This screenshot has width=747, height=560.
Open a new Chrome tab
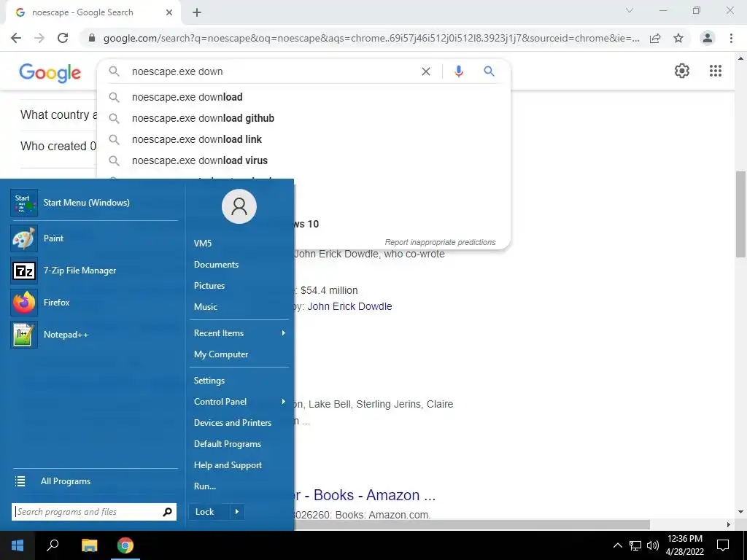pos(197,12)
